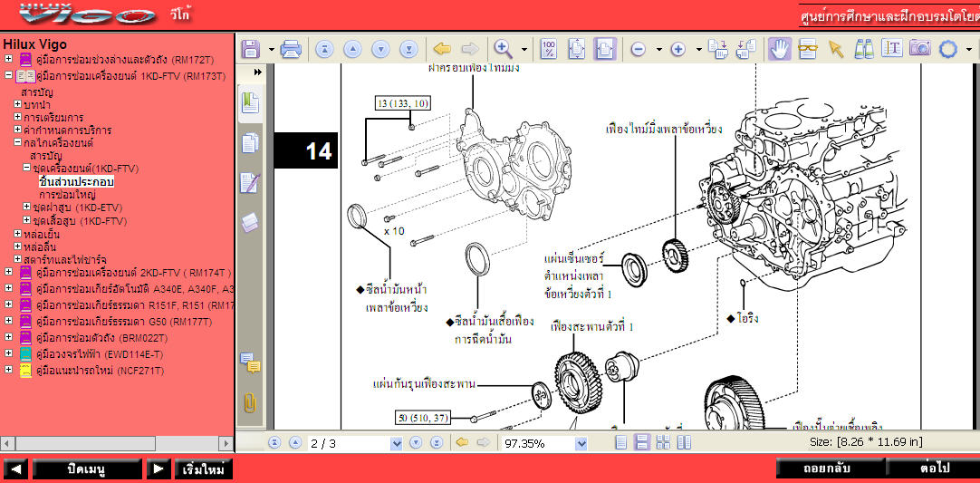This screenshot has width=980, height=483.
Task: Click the zoom out minus button
Action: coord(638,50)
